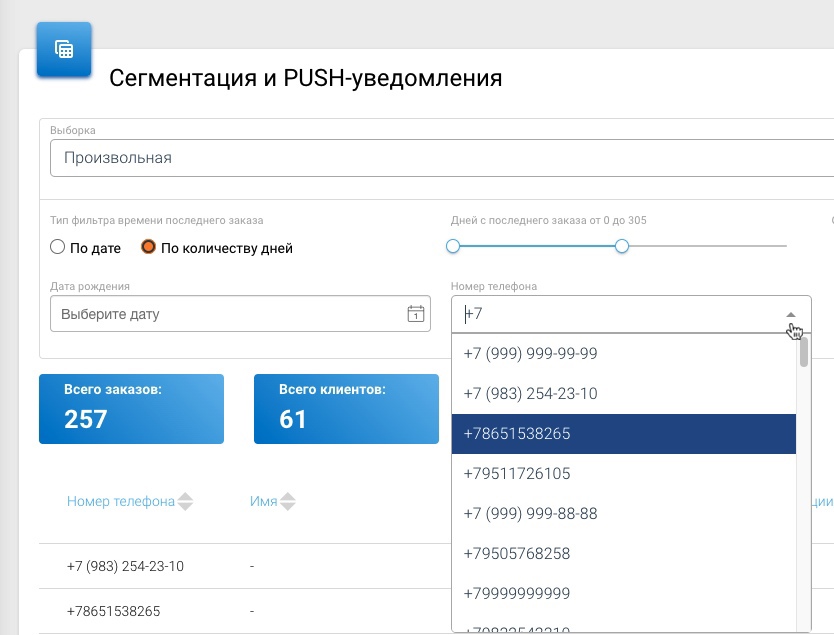
Task: Click the Всего заказов 257 card
Action: pyautogui.click(x=131, y=409)
